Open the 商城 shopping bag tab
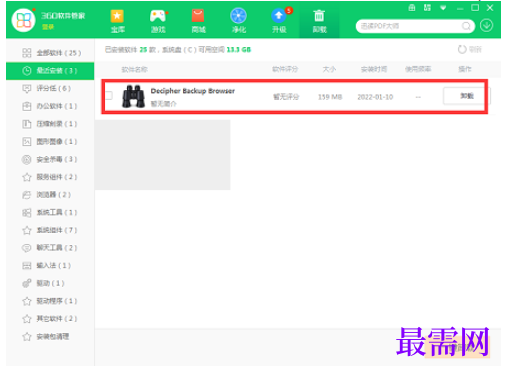Viewport: 508px width, 373px height. click(198, 21)
